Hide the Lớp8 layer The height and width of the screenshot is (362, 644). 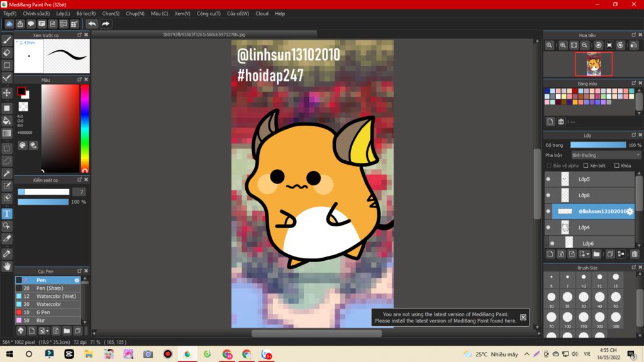pyautogui.click(x=548, y=195)
